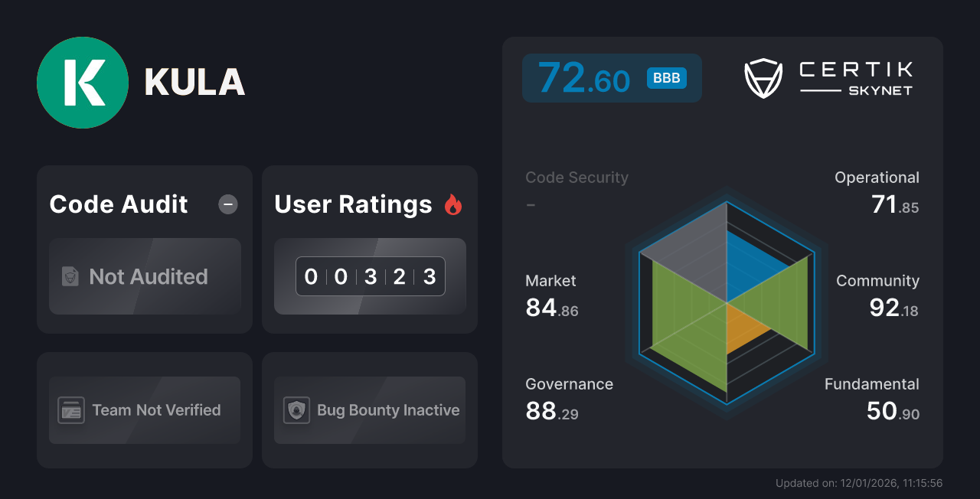Toggle the Not Audited status badge

coord(145,277)
